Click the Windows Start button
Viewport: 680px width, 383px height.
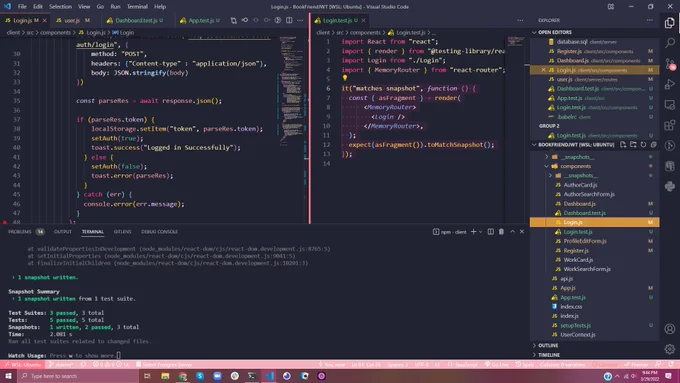pos(8,376)
